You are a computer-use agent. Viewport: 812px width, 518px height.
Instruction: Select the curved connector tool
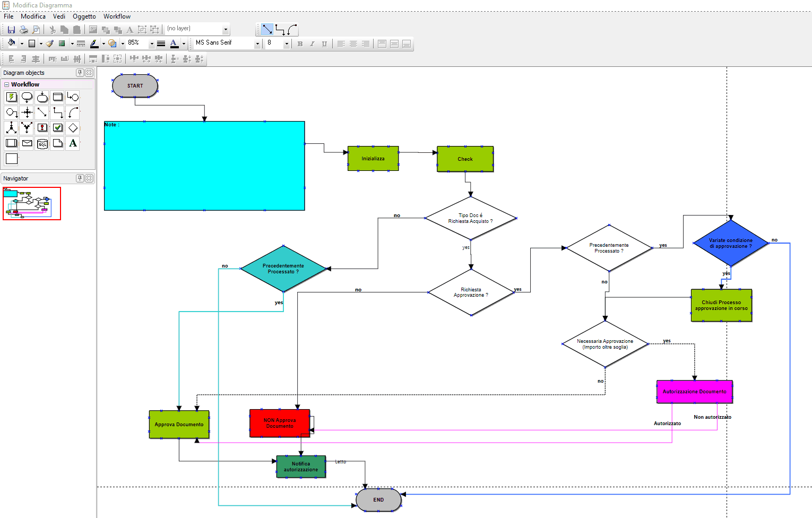(292, 29)
